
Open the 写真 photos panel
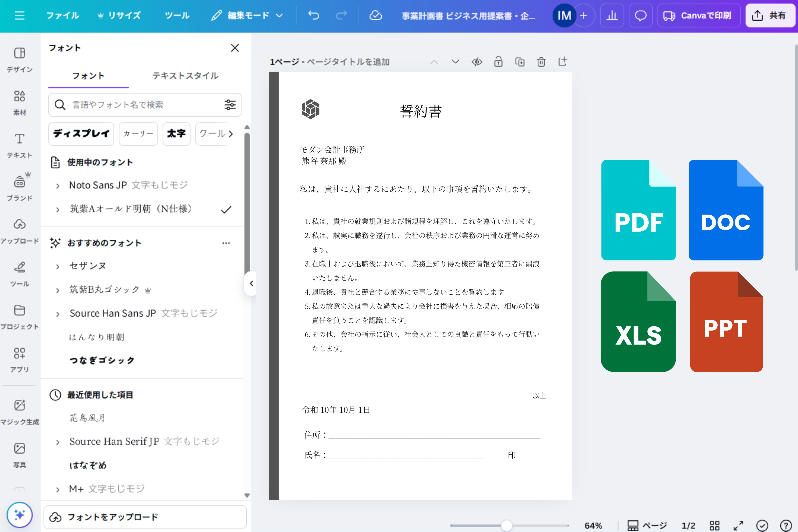point(20,455)
